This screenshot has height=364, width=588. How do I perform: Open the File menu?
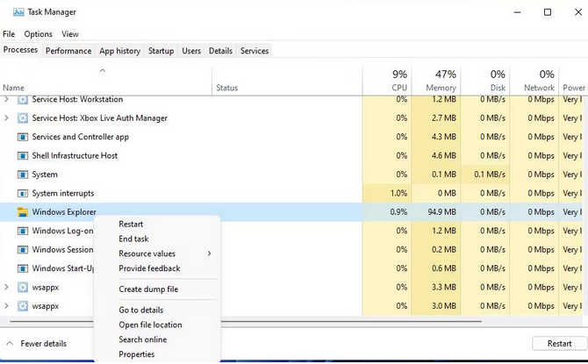coord(9,34)
